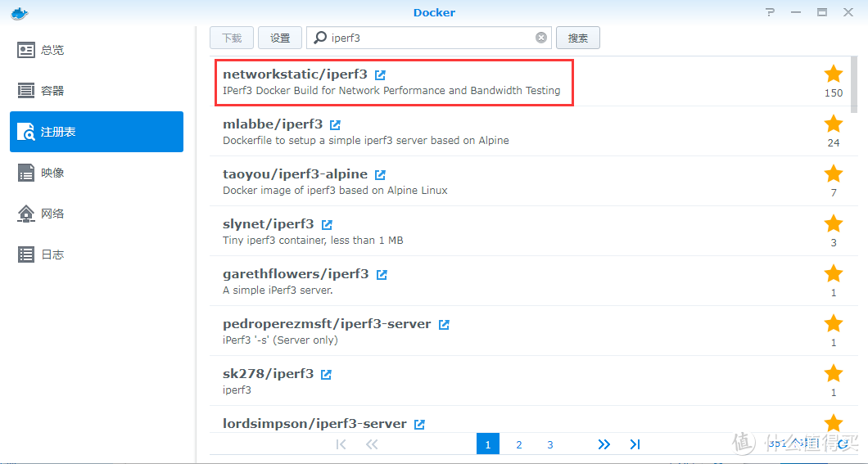This screenshot has height=464, width=868.
Task: Select the slynet/iperf3 row
Action: (x=530, y=231)
